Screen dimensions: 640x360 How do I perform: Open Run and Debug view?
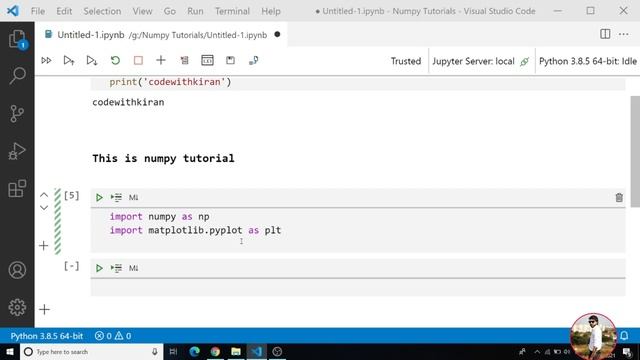(x=17, y=151)
